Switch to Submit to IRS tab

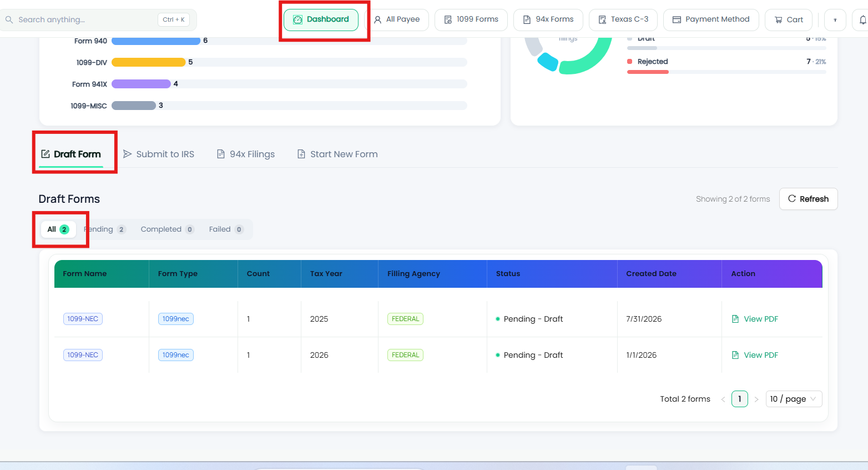159,154
